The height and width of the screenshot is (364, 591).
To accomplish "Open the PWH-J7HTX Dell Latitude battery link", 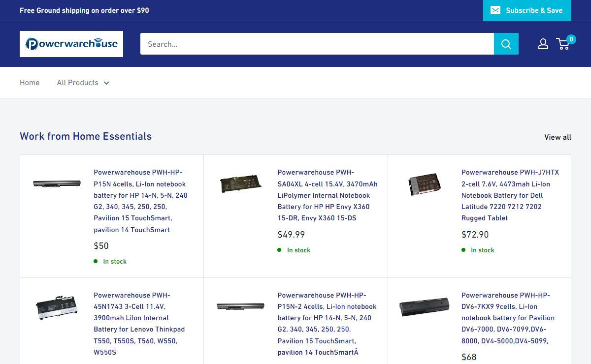I will 510,195.
